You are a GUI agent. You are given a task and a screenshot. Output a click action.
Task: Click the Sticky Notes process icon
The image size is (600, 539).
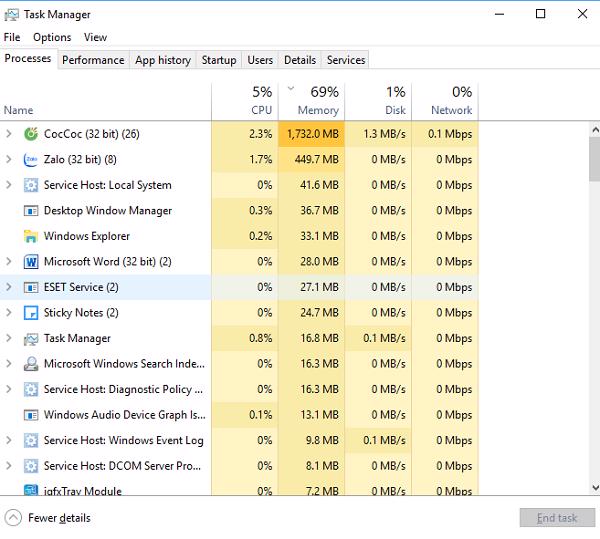click(31, 313)
